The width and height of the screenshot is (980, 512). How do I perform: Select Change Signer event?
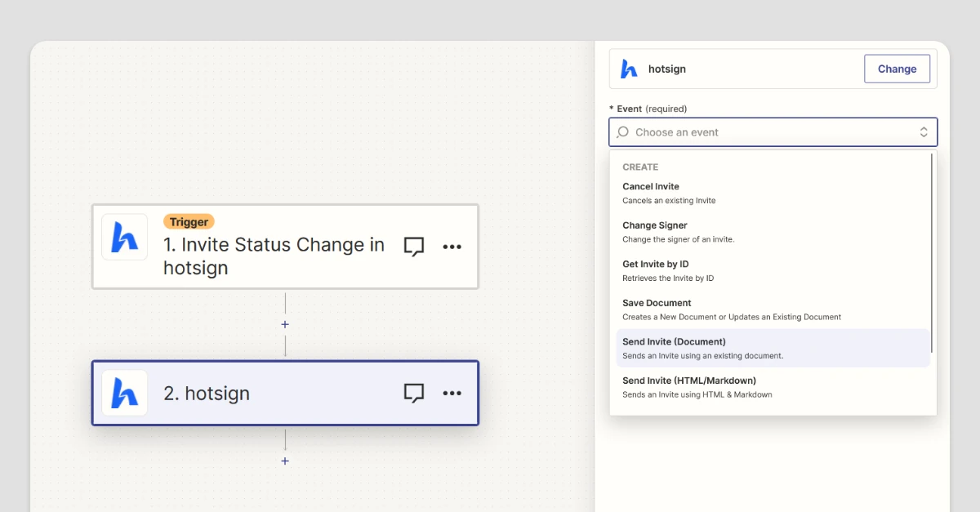[773, 232]
